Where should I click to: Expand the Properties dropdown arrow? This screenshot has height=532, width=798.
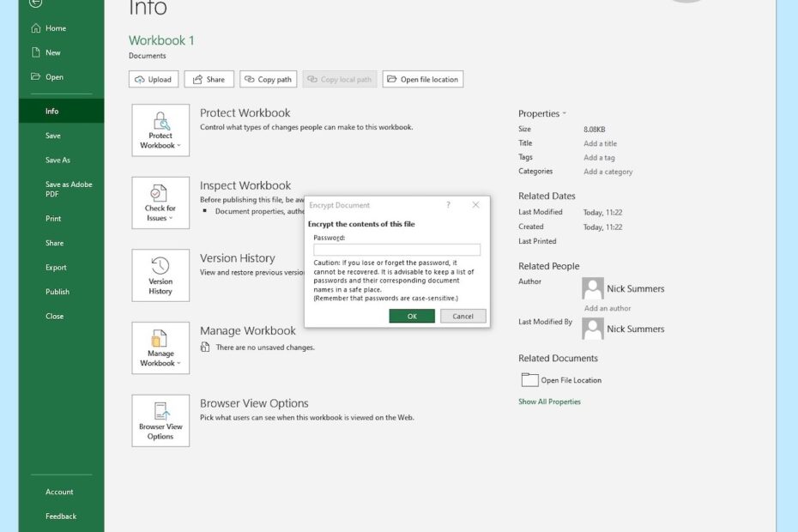point(565,113)
